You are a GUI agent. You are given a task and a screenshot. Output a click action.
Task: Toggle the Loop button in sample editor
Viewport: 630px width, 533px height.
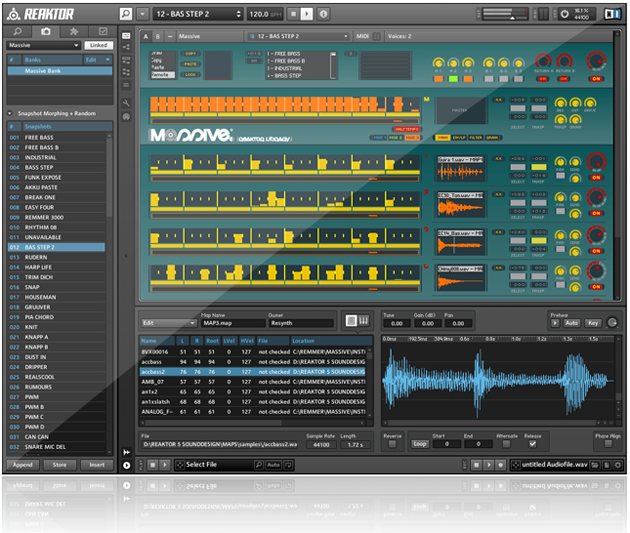[420, 444]
